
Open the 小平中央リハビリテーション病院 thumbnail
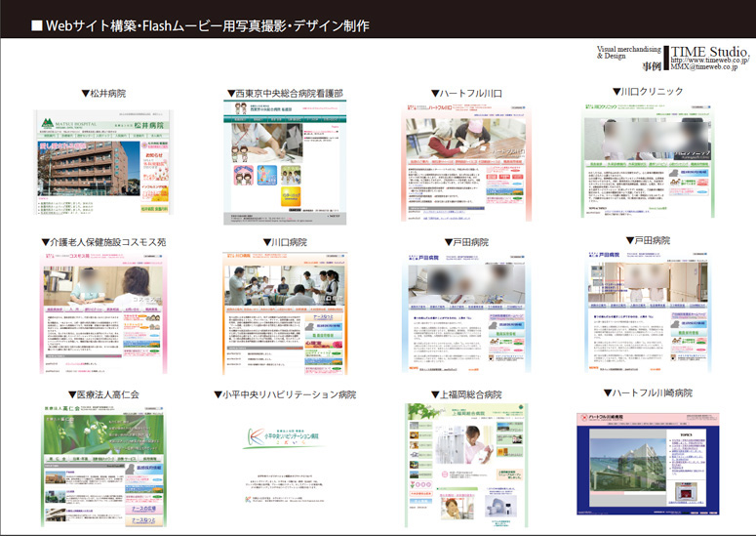click(x=285, y=465)
